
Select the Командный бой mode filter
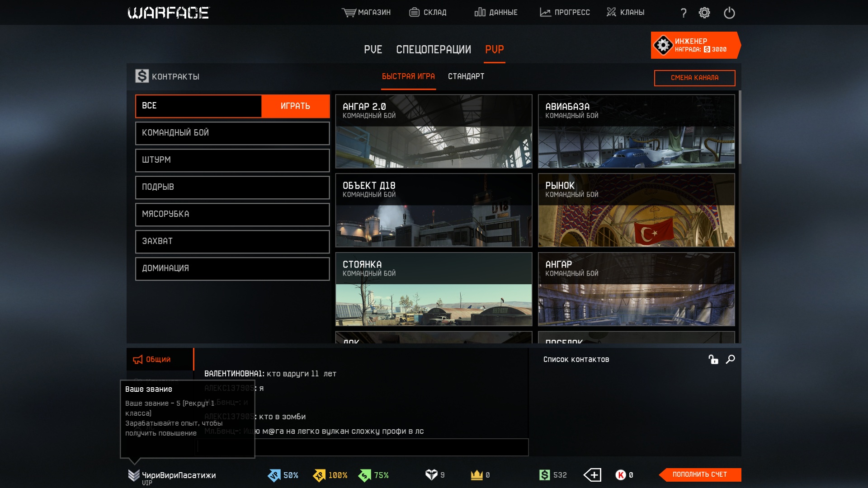point(232,133)
